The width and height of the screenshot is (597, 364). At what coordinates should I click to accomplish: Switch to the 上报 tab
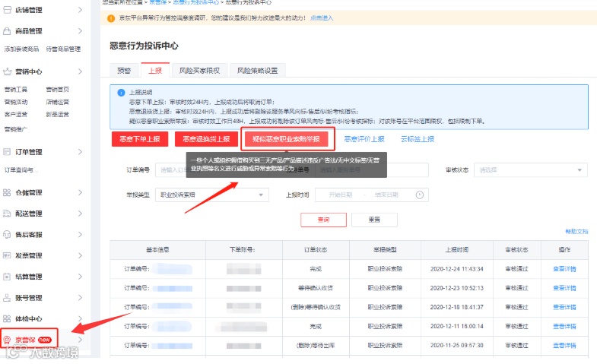155,71
